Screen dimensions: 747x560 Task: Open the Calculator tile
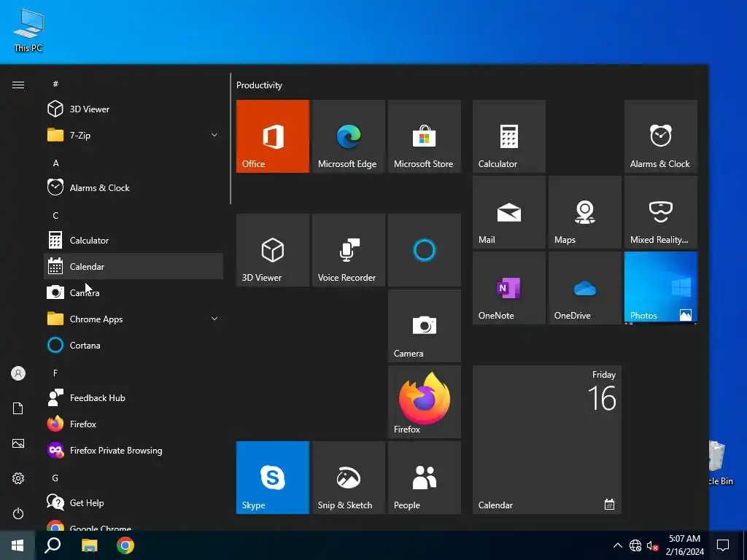(x=508, y=136)
